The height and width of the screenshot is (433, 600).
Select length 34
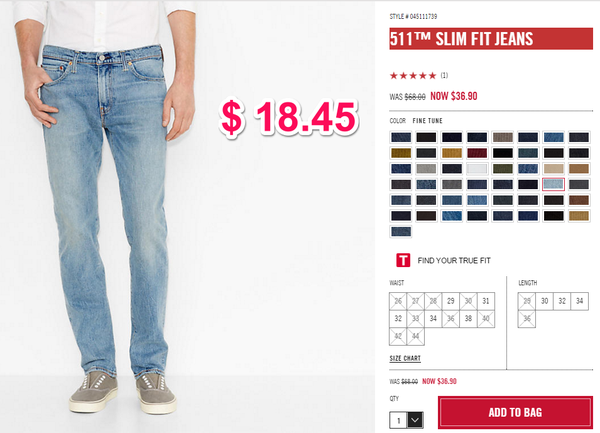tap(580, 301)
